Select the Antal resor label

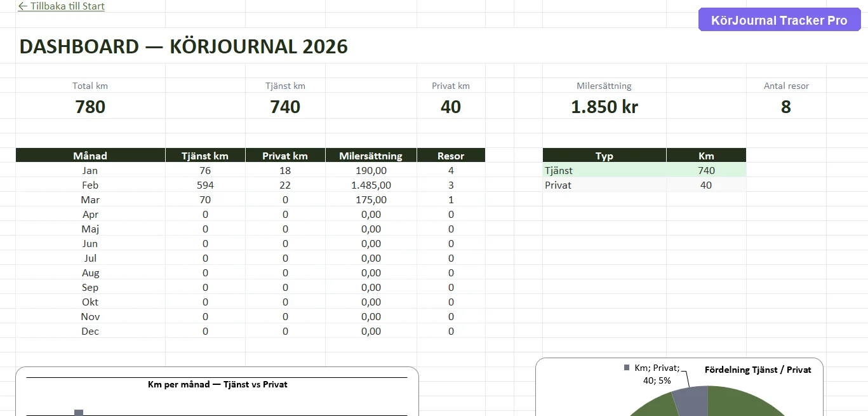tap(786, 86)
